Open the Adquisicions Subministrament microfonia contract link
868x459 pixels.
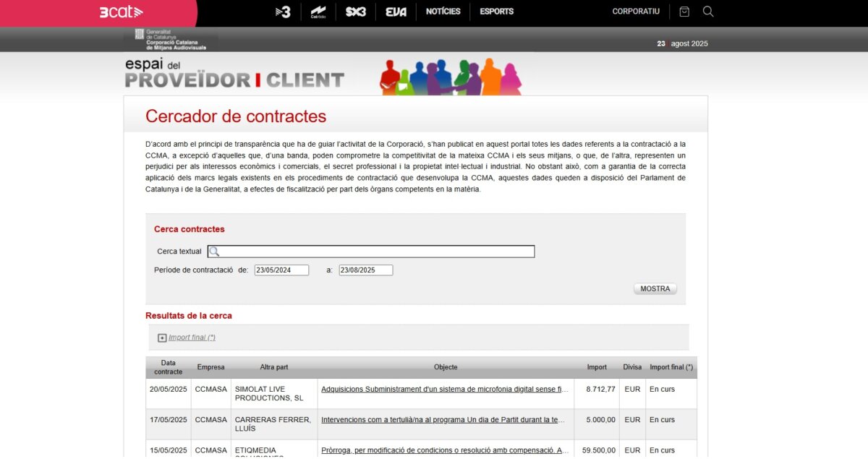445,390
